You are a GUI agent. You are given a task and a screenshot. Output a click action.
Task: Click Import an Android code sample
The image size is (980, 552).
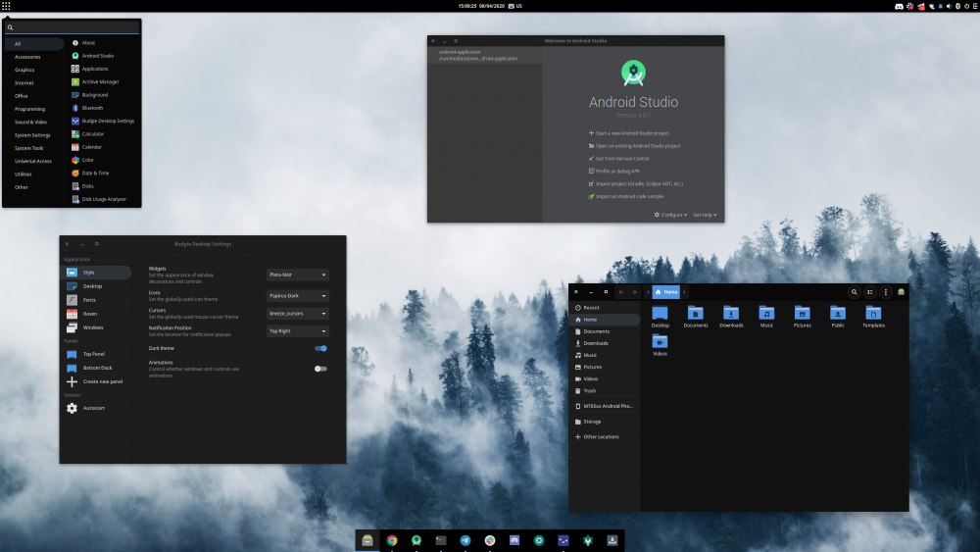pos(629,196)
